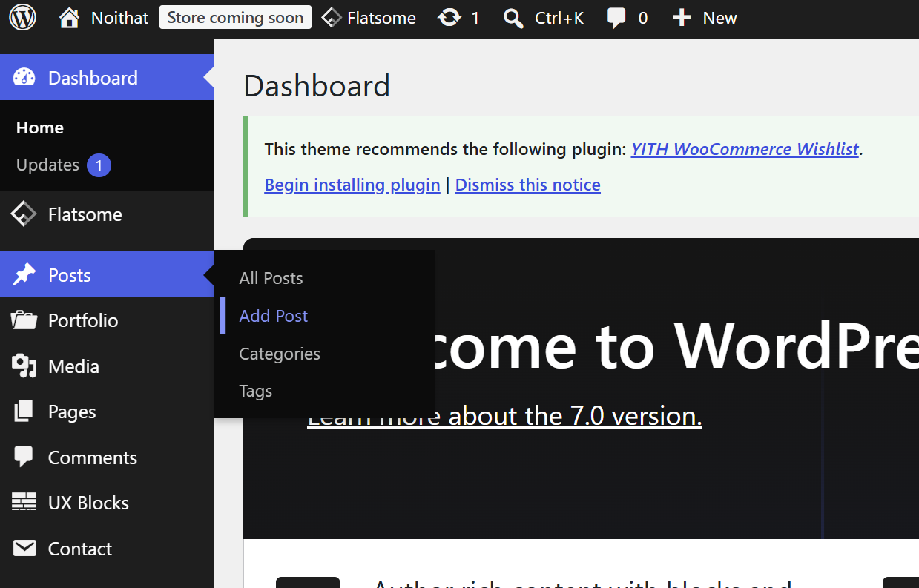Open Flatsome label in sidebar
This screenshot has width=919, height=588.
pyautogui.click(x=85, y=214)
